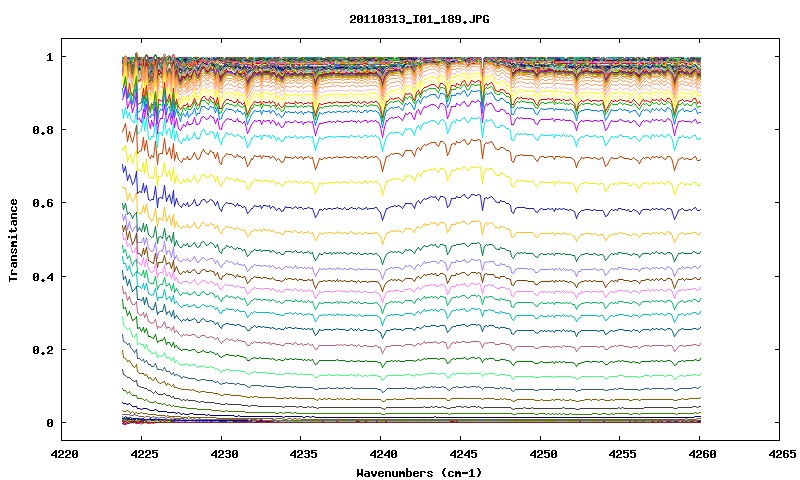The image size is (800, 480).
Task: Click the y-axis tick label 0.4
Action: click(x=42, y=276)
